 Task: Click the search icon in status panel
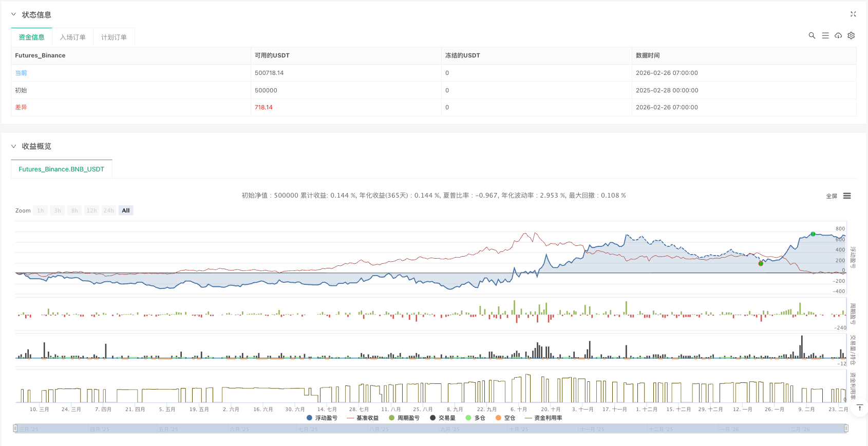click(812, 35)
